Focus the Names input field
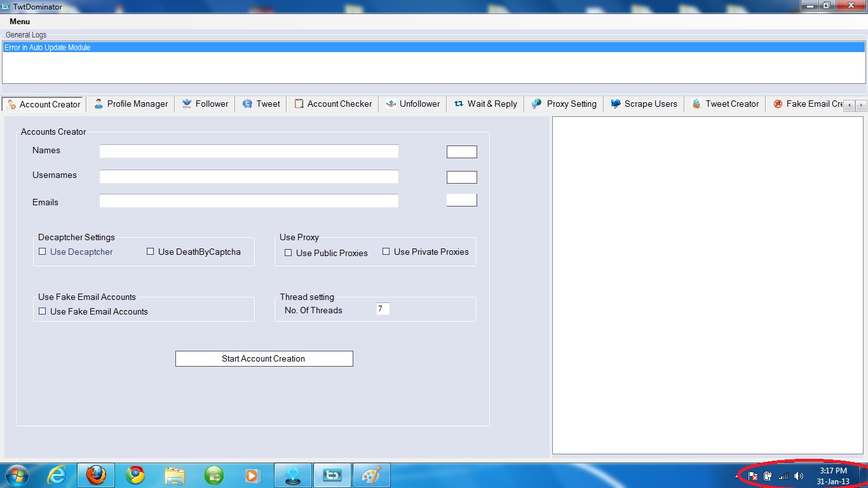This screenshot has height=488, width=868. pyautogui.click(x=249, y=151)
